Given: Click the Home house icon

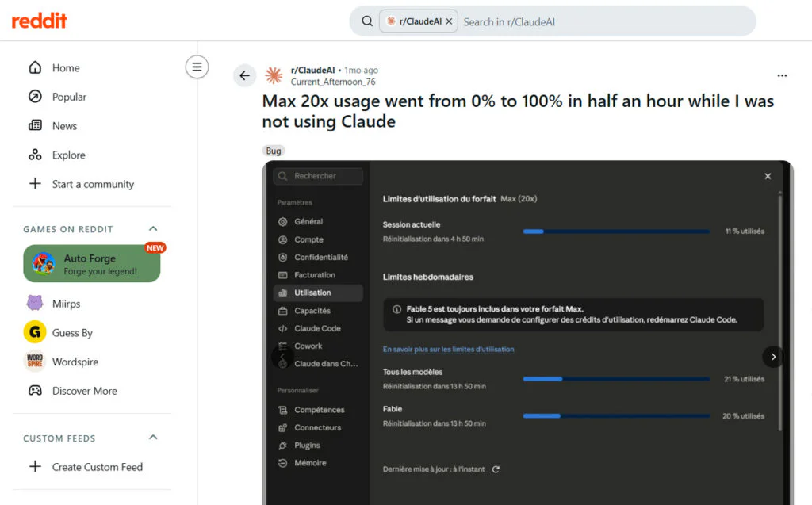Looking at the screenshot, I should click(35, 68).
